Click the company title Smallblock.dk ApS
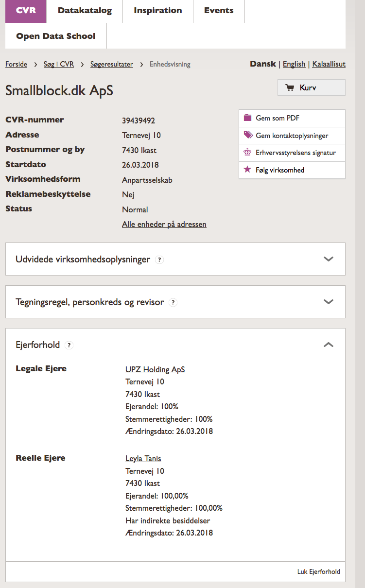This screenshot has height=588, width=365. 59,90
